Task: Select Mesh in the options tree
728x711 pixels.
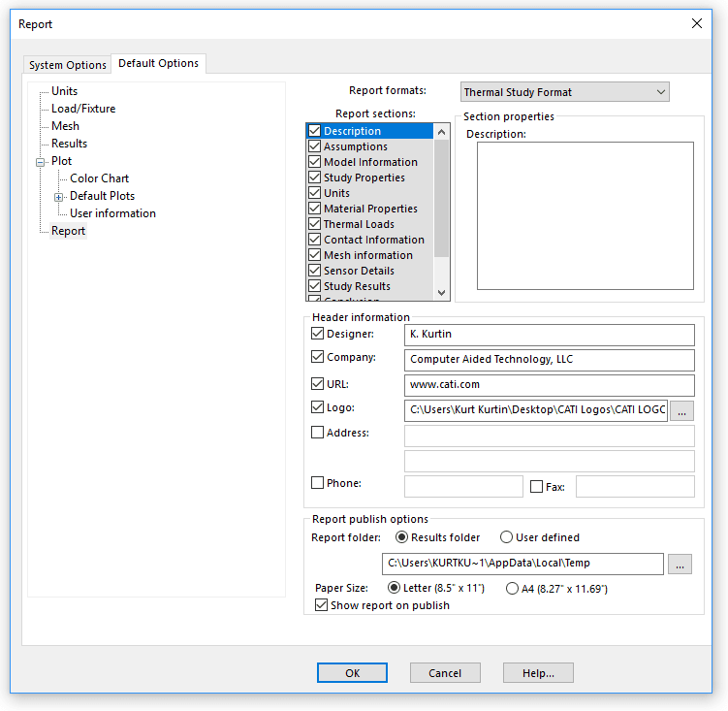Action: [x=65, y=126]
